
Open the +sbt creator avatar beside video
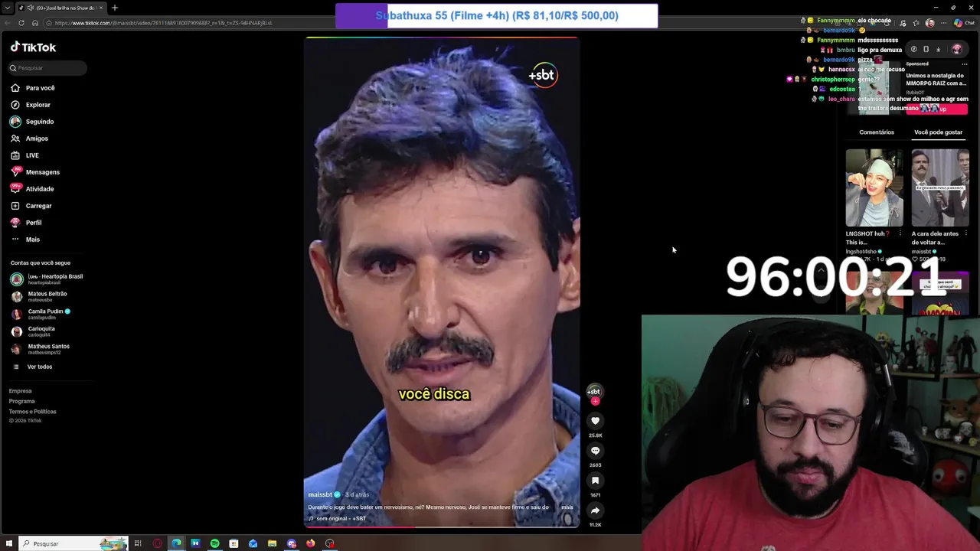594,391
